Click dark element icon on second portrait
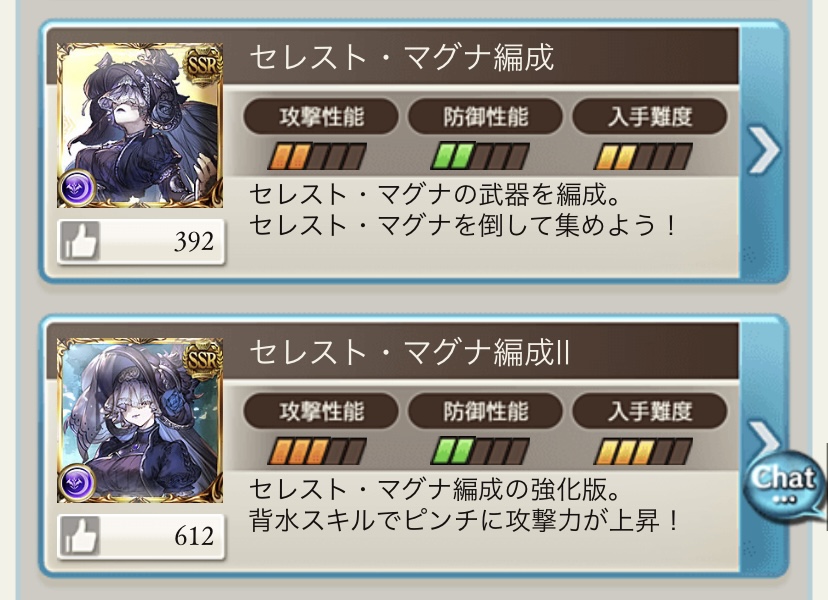The height and width of the screenshot is (600, 828). [77, 482]
